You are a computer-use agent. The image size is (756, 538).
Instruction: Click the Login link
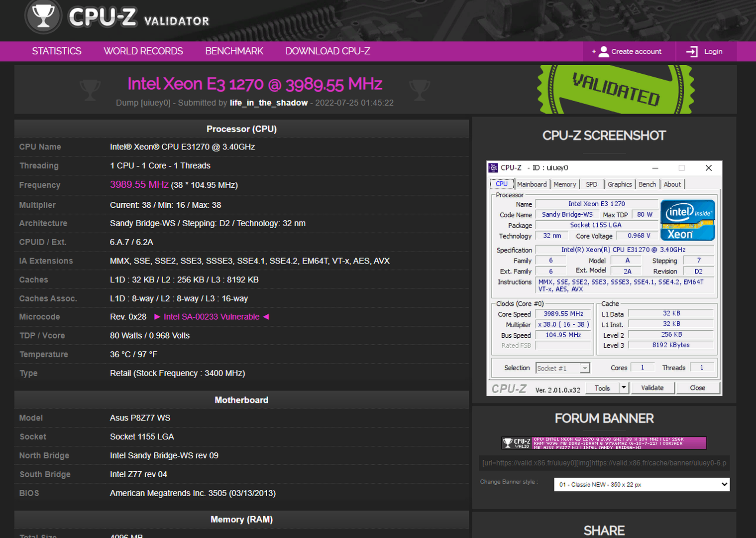coord(713,51)
